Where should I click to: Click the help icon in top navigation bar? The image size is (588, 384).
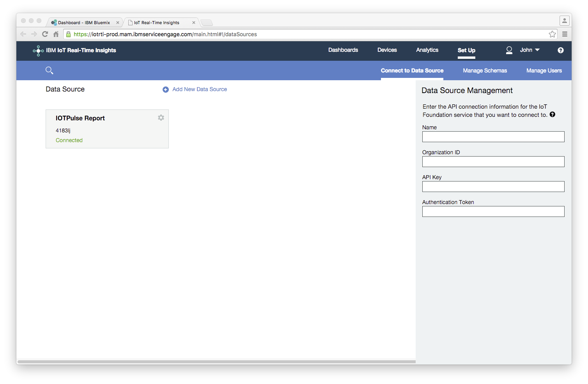pos(561,50)
